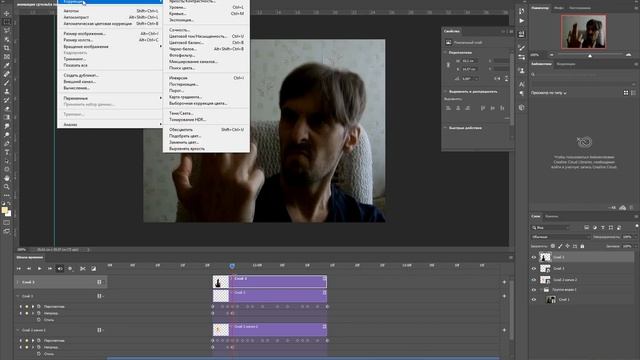Select the Eyedropper tool
Viewport: 640px width, 360px height.
(7, 65)
